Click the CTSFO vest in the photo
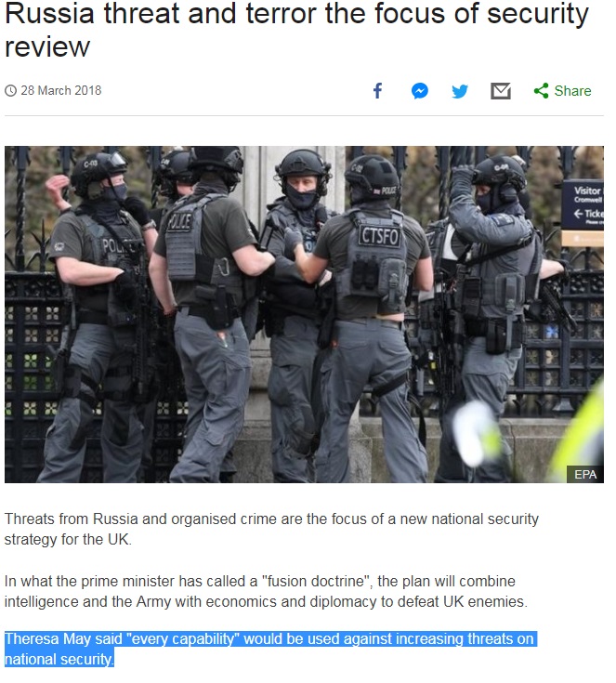616x683 pixels. pyautogui.click(x=379, y=237)
